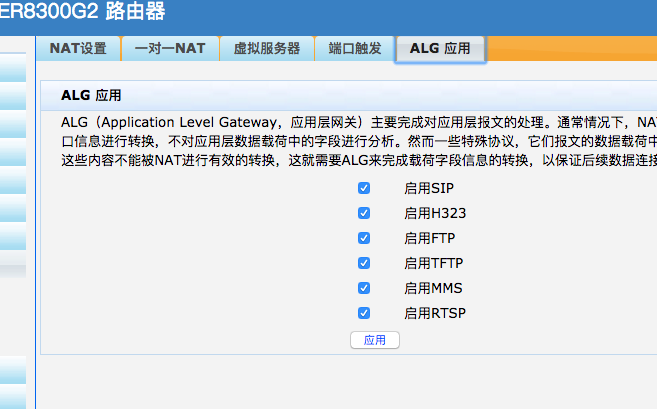Go to the 端口触发 tab
Screen dimensions: 657x409
pyautogui.click(x=355, y=49)
